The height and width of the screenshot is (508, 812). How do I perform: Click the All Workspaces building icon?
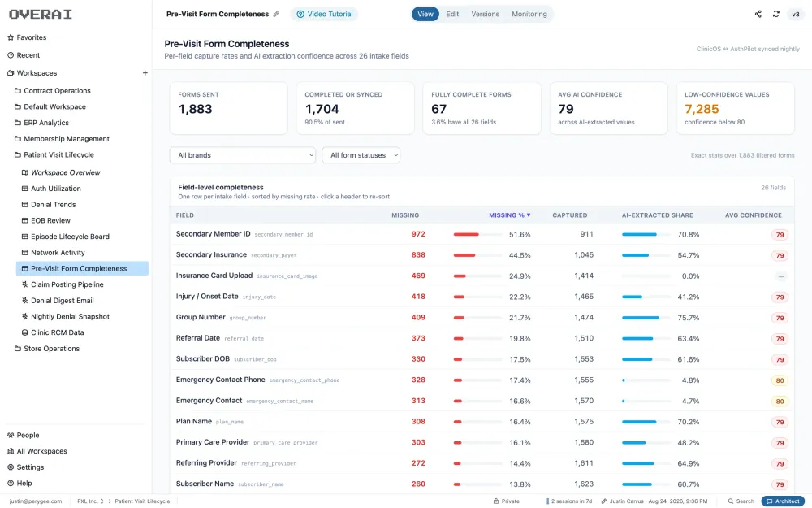pyautogui.click(x=11, y=451)
